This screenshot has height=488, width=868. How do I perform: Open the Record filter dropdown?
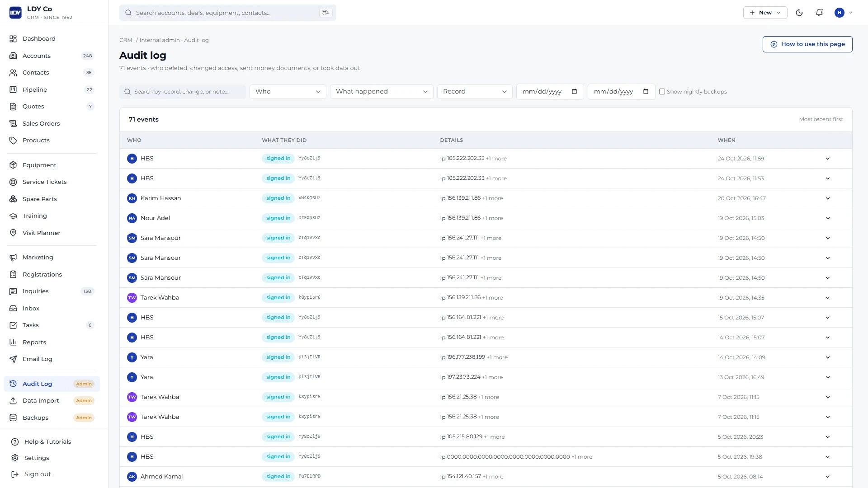475,92
